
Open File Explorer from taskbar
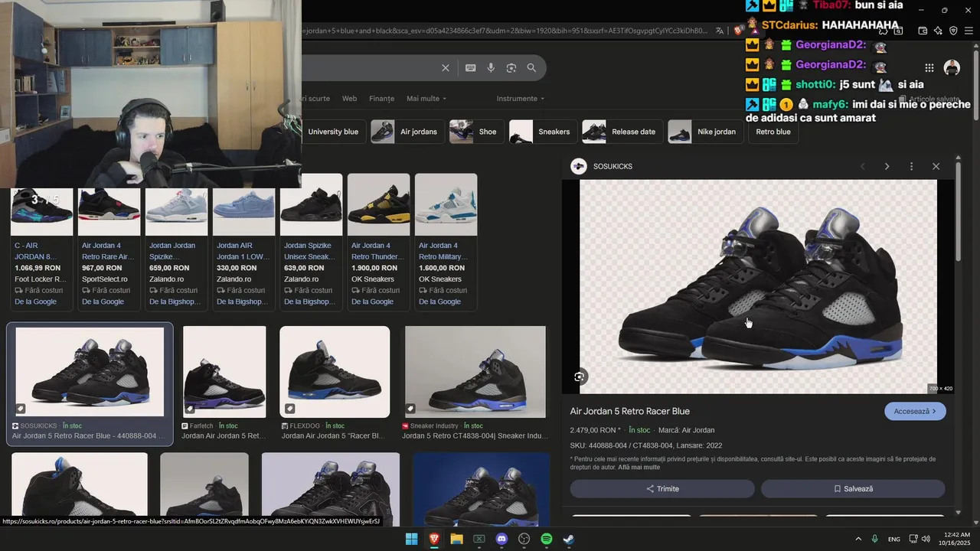click(456, 539)
